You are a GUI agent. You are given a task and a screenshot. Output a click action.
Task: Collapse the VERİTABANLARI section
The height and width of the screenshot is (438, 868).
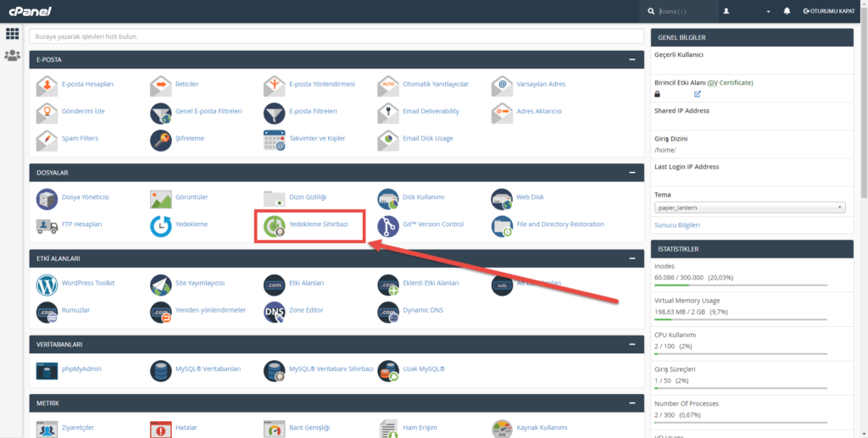click(x=632, y=345)
